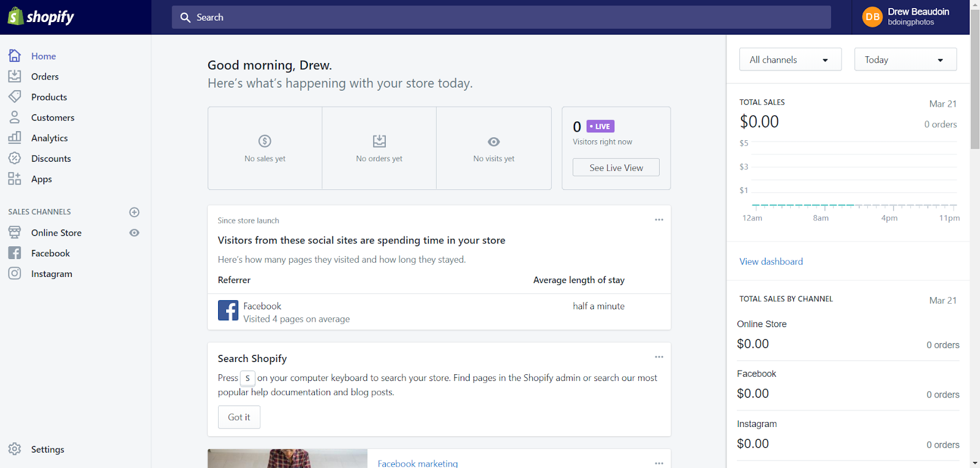Select Facebook sales channel in sidebar
This screenshot has height=468, width=980.
tap(50, 253)
